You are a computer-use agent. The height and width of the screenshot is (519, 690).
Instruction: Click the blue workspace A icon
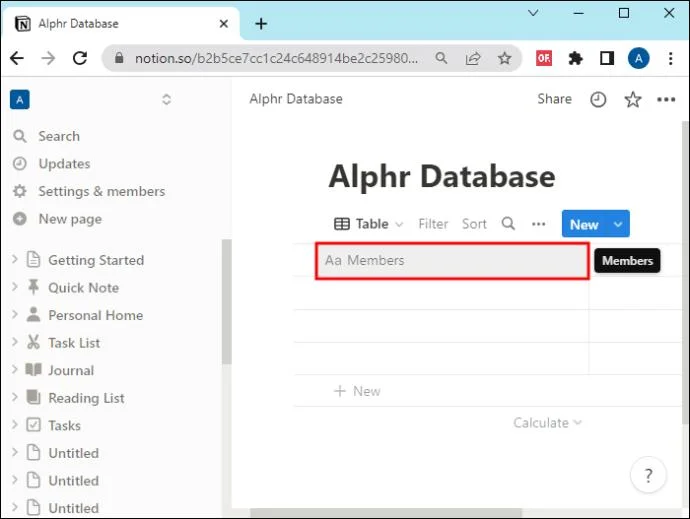pos(20,99)
